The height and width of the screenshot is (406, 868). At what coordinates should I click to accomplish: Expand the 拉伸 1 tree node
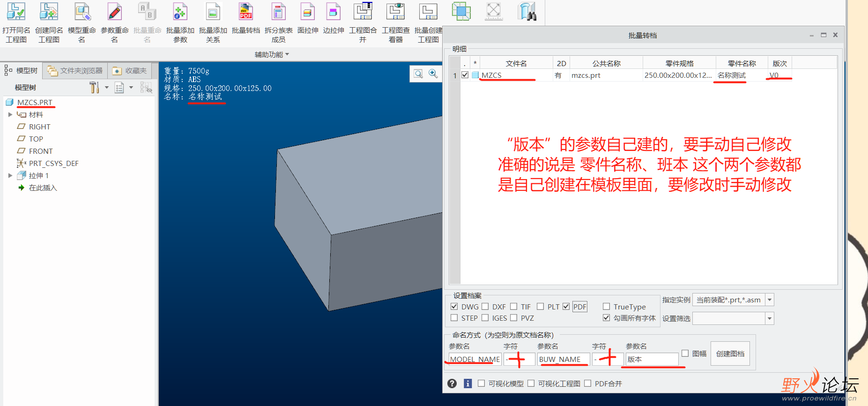pos(10,175)
